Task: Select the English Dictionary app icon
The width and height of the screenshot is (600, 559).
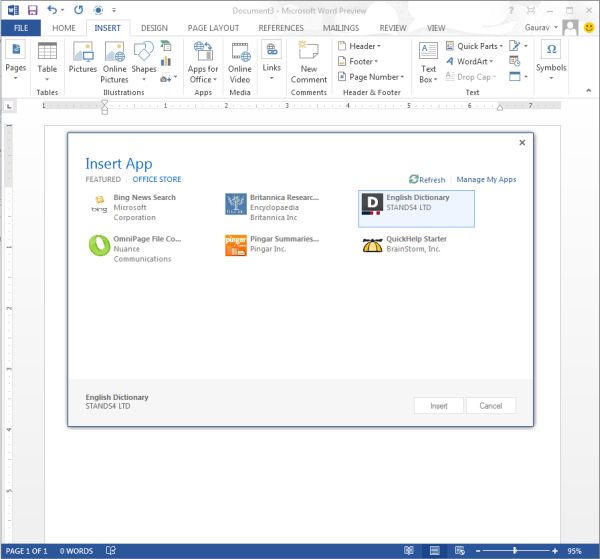Action: pyautogui.click(x=372, y=204)
